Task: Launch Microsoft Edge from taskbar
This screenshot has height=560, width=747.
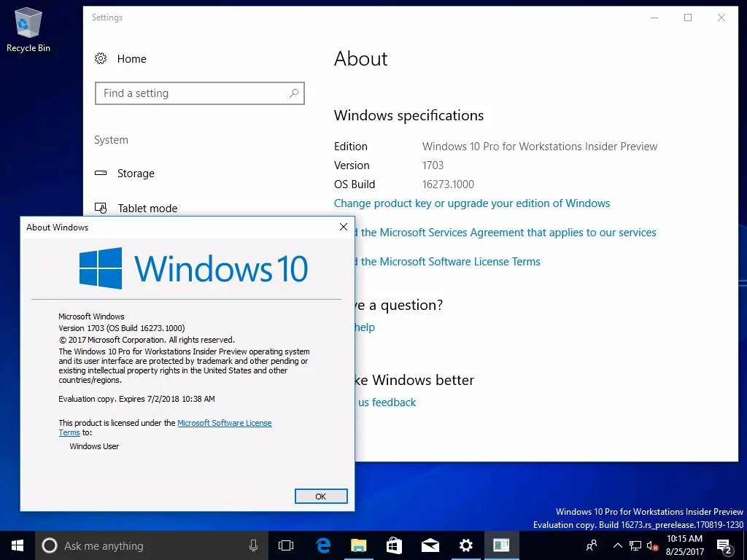Action: (x=323, y=545)
